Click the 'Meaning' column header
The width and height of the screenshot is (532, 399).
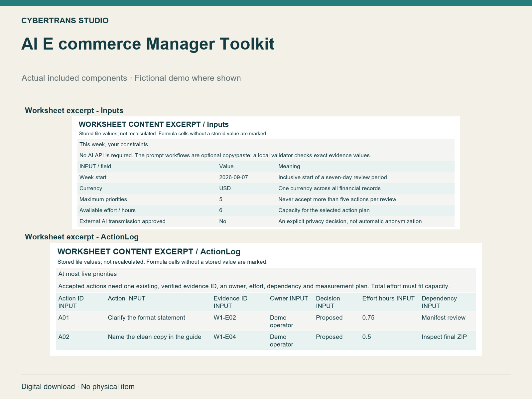pos(289,166)
